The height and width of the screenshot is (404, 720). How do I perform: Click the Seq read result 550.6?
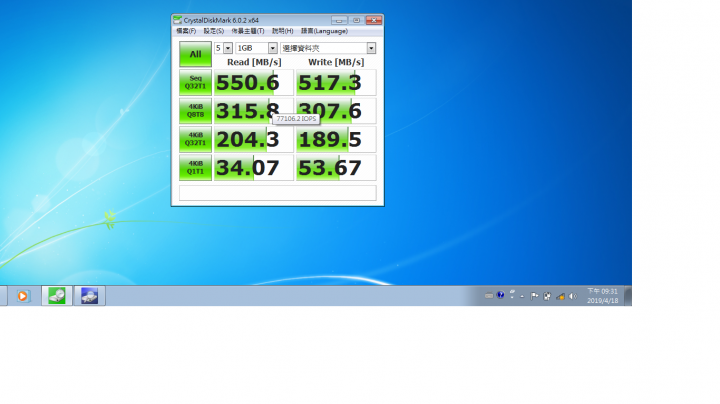pyautogui.click(x=253, y=83)
